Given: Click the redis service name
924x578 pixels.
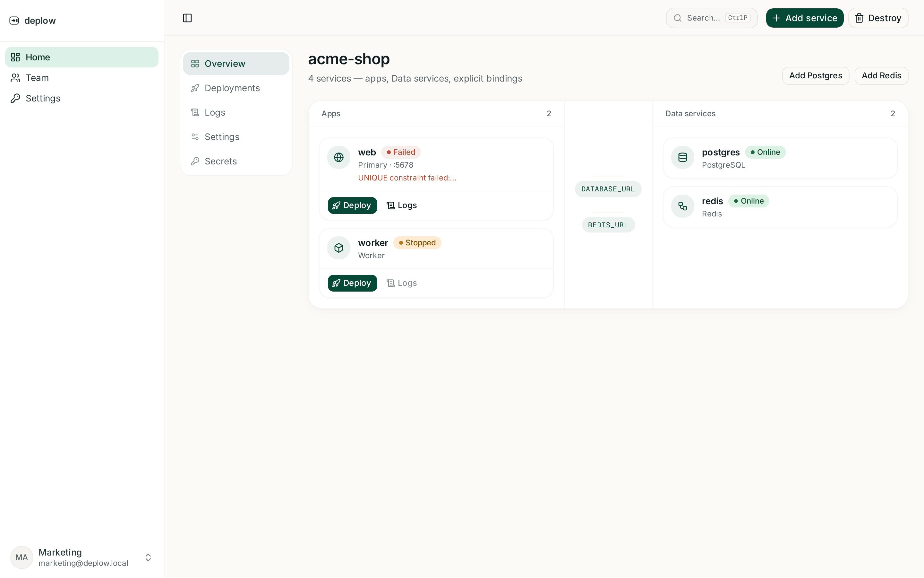Looking at the screenshot, I should (713, 201).
